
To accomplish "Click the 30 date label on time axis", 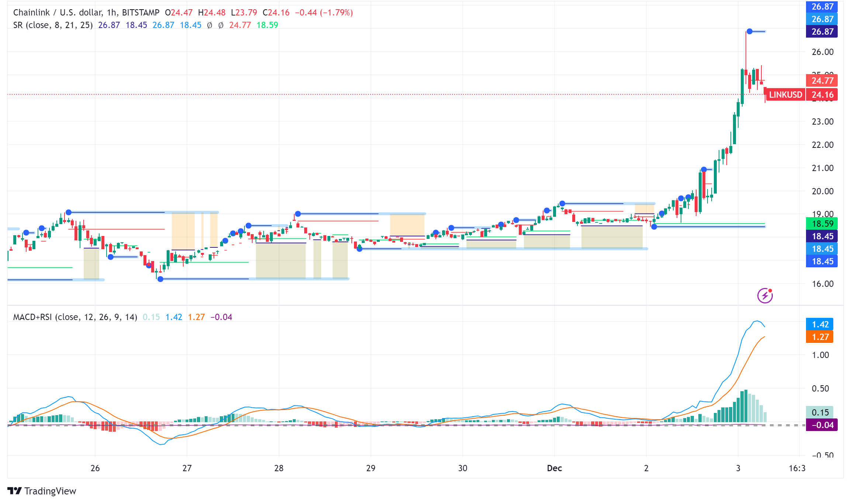I will 462,468.
